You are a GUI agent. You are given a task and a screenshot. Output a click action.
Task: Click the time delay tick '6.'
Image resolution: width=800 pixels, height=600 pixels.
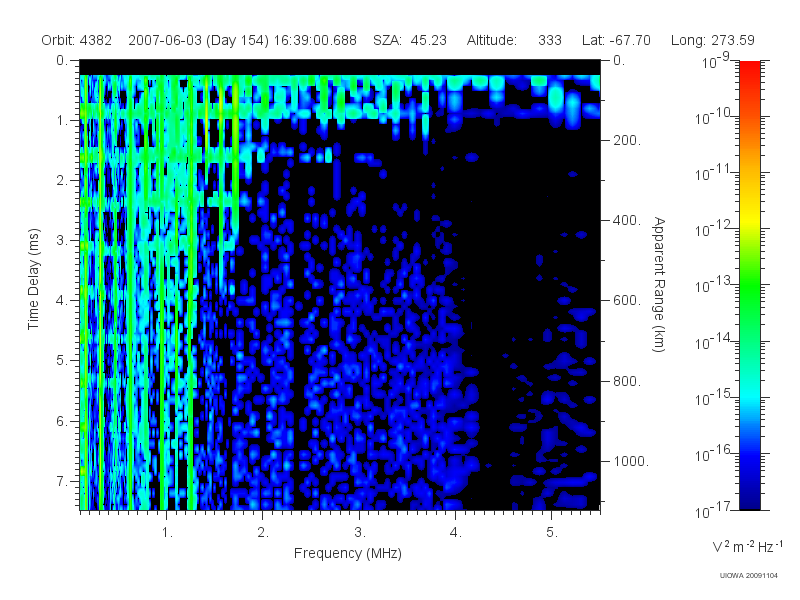(62, 421)
